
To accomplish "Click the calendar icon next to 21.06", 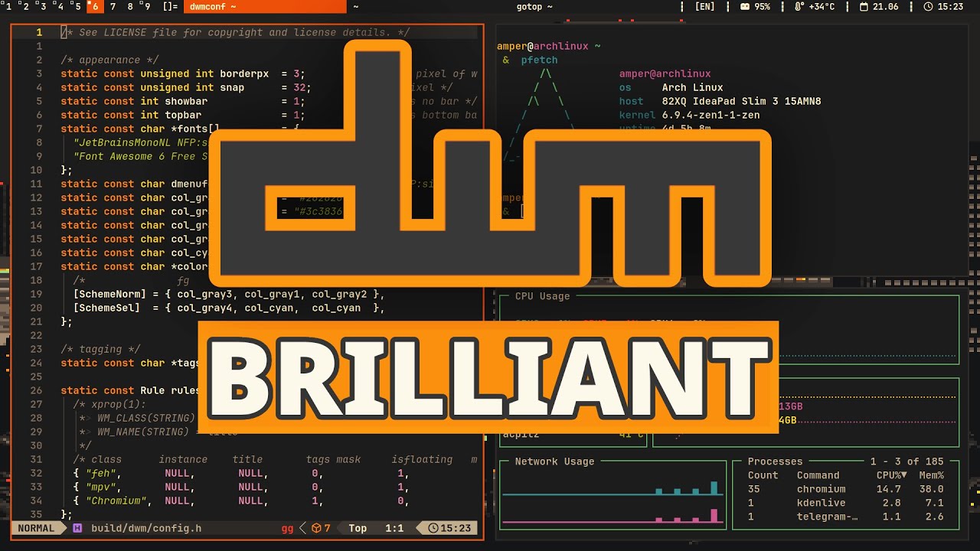I will (x=864, y=6).
